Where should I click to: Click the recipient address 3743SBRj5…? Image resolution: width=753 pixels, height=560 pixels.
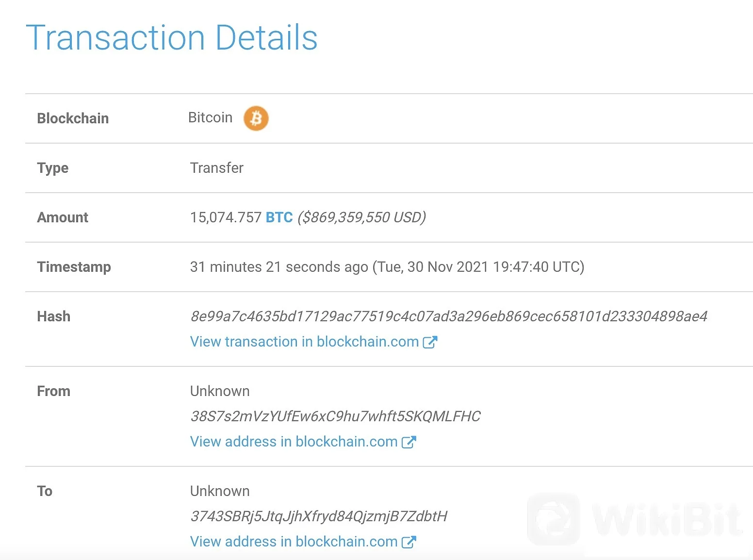click(319, 516)
